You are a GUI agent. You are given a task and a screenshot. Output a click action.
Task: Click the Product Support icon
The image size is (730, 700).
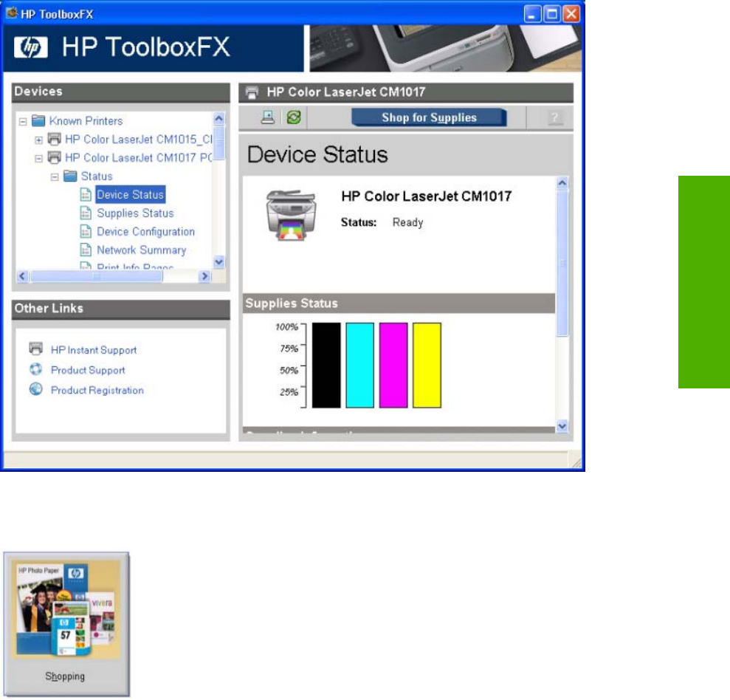(36, 369)
